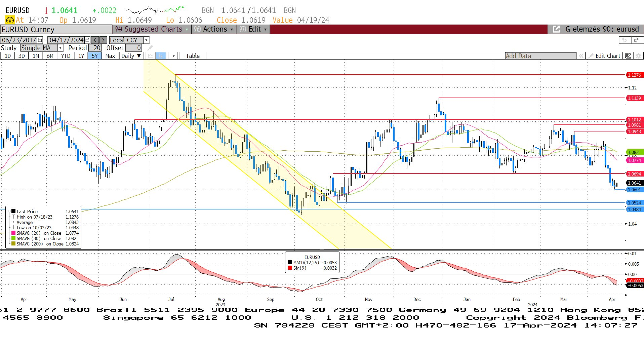Click the G elemzés 90: eurusd title
Screen dimensions: 644x344
pos(602,29)
